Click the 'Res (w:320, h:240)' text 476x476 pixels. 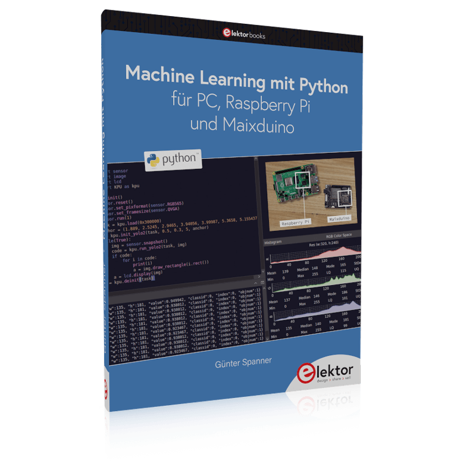click(324, 244)
